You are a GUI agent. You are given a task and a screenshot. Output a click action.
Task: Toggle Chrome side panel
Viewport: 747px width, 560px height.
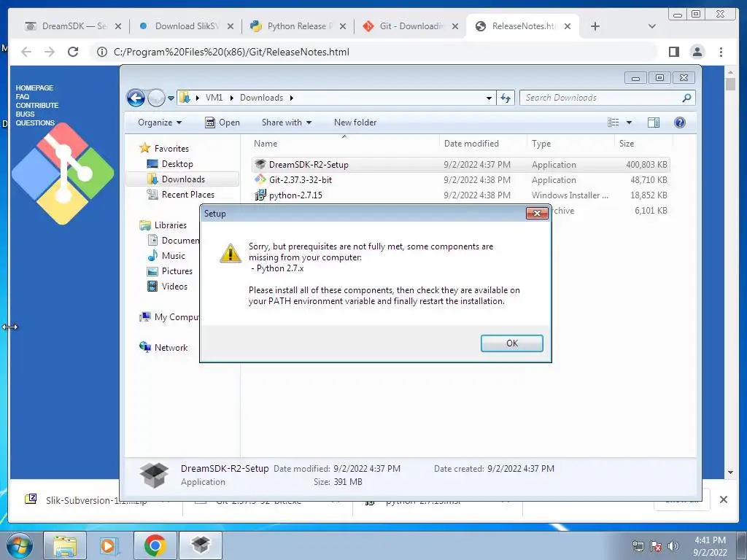pos(673,52)
